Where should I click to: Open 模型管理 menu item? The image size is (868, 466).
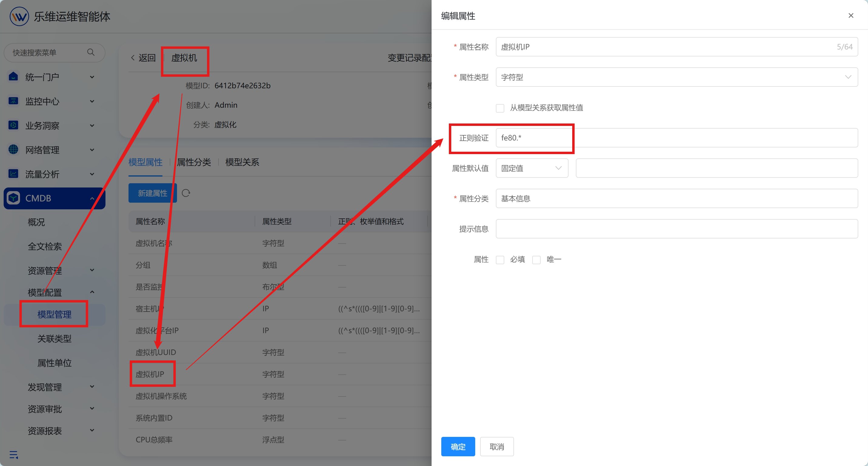point(54,314)
